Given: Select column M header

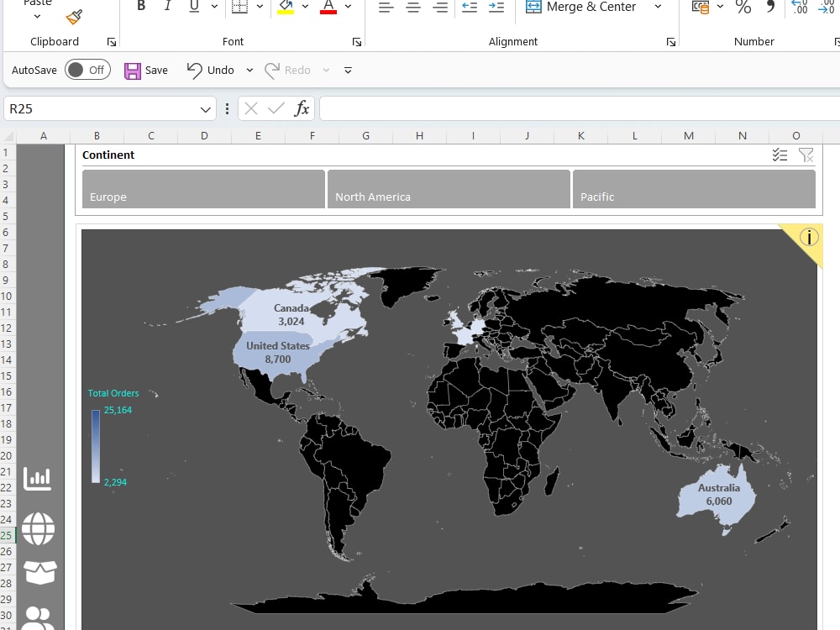Looking at the screenshot, I should [689, 135].
